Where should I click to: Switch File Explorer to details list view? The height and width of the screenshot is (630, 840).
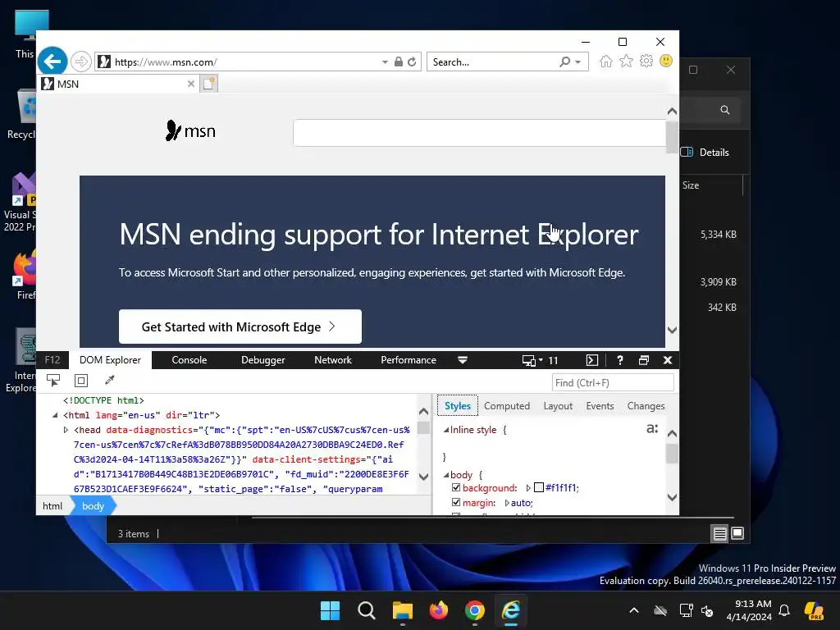[719, 533]
